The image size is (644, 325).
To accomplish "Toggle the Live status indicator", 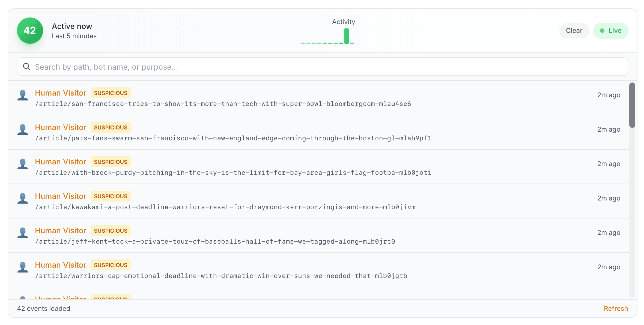I will click(611, 31).
